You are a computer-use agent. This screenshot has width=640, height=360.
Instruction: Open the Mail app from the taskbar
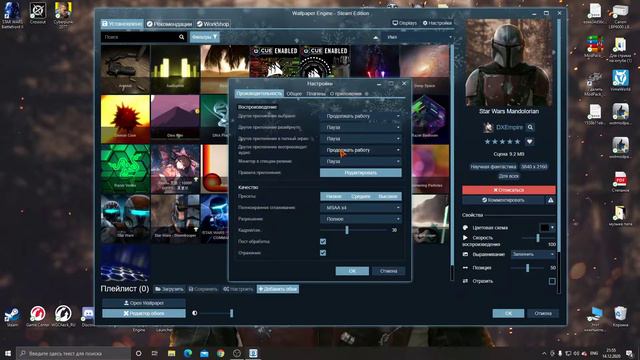(x=204, y=353)
